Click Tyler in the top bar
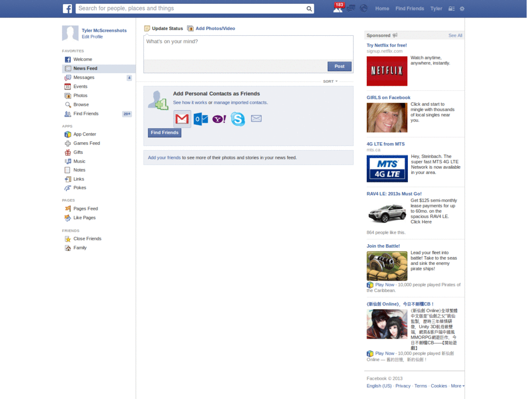Screen dimensions: 532x399 coord(436,9)
